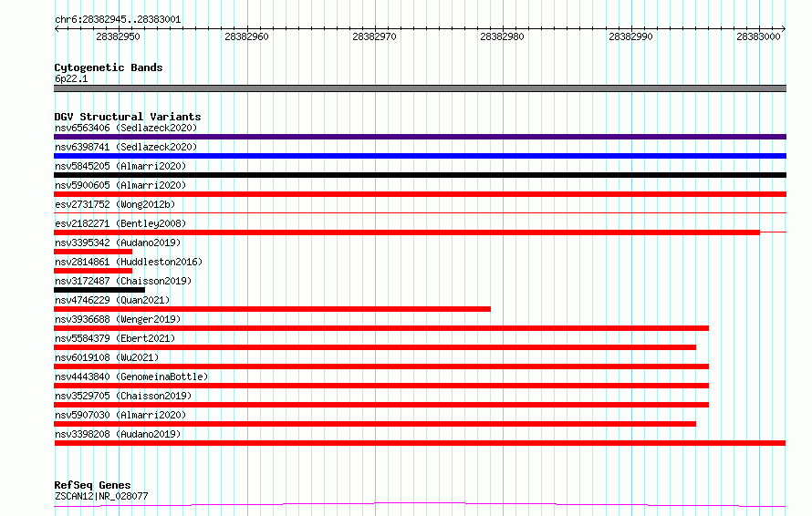Click the nsv6563406 (Sedlazeck2020) label

[x=126, y=128]
